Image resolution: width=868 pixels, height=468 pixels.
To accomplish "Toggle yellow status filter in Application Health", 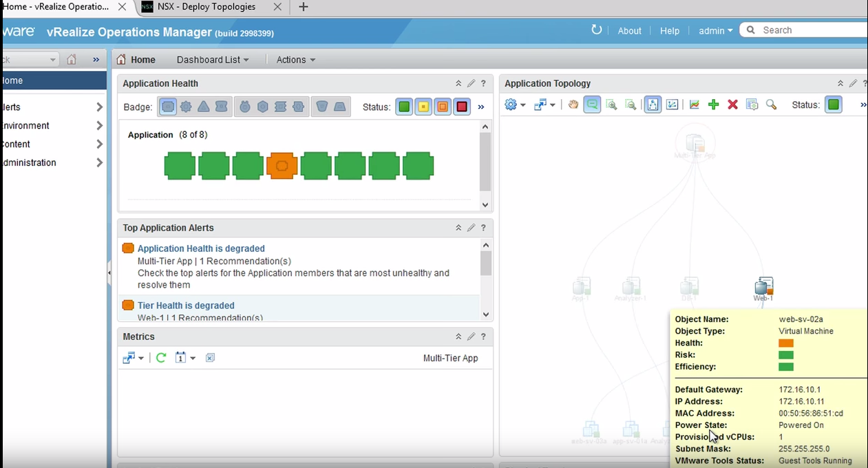I will (423, 107).
